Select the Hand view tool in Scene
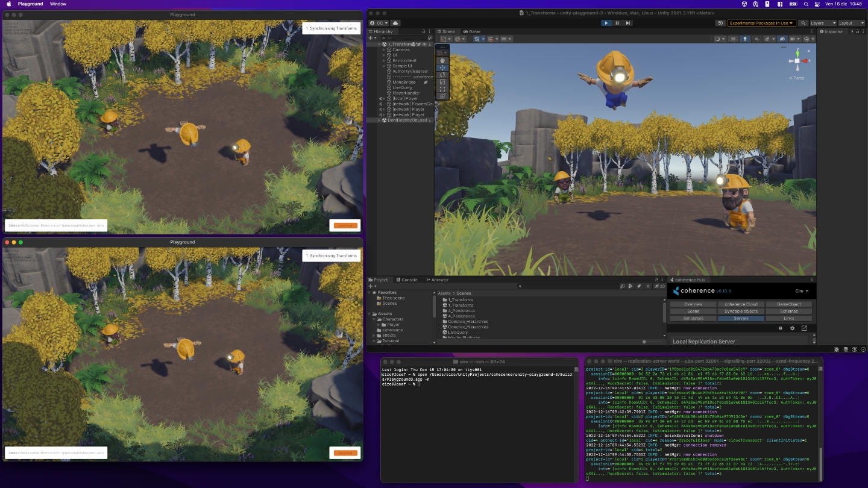The height and width of the screenshot is (488, 868). pos(442,60)
